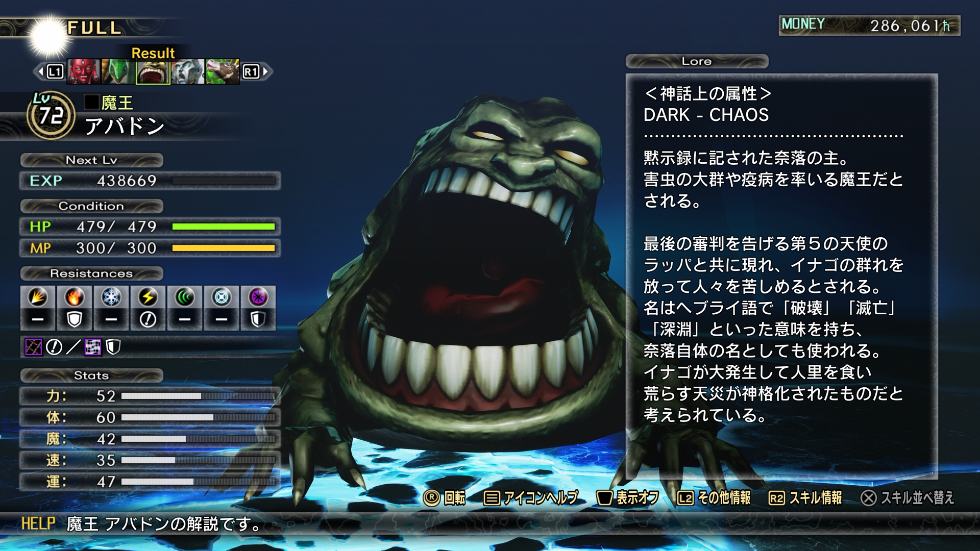Click the 力 strength stat value 52

pyautogui.click(x=106, y=396)
